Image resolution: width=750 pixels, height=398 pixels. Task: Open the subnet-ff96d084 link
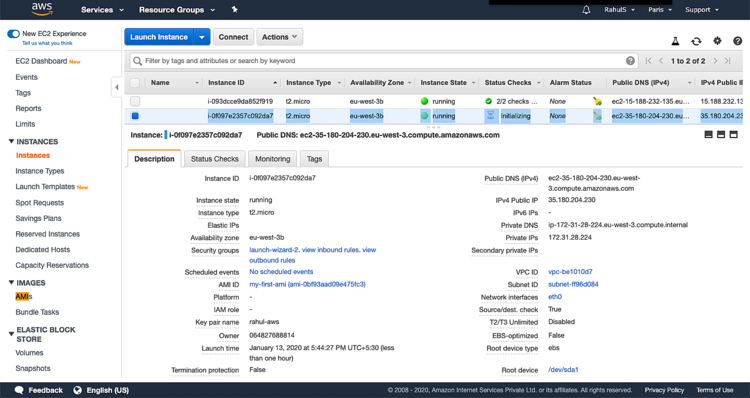pos(573,284)
